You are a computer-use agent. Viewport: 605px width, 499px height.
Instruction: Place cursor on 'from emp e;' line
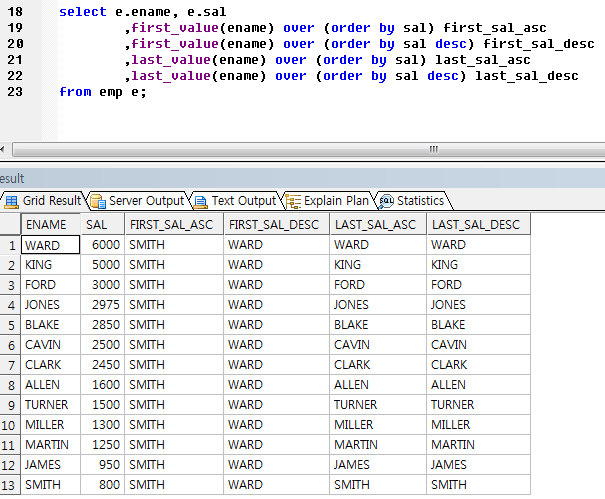(x=102, y=92)
